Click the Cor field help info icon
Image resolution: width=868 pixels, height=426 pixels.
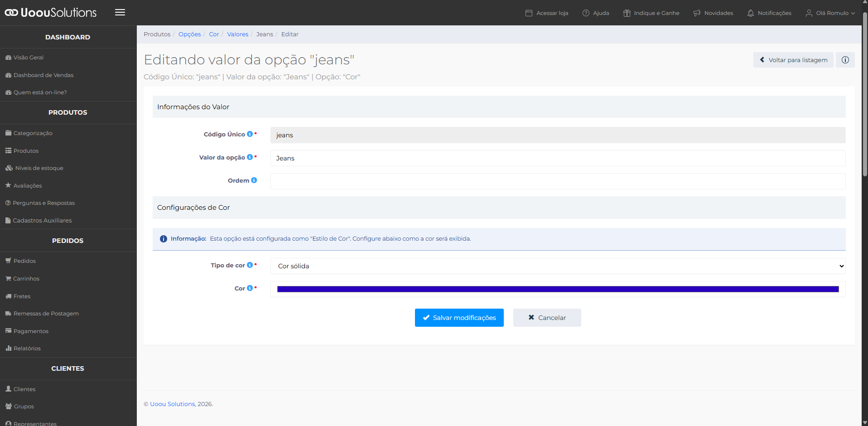pos(250,288)
